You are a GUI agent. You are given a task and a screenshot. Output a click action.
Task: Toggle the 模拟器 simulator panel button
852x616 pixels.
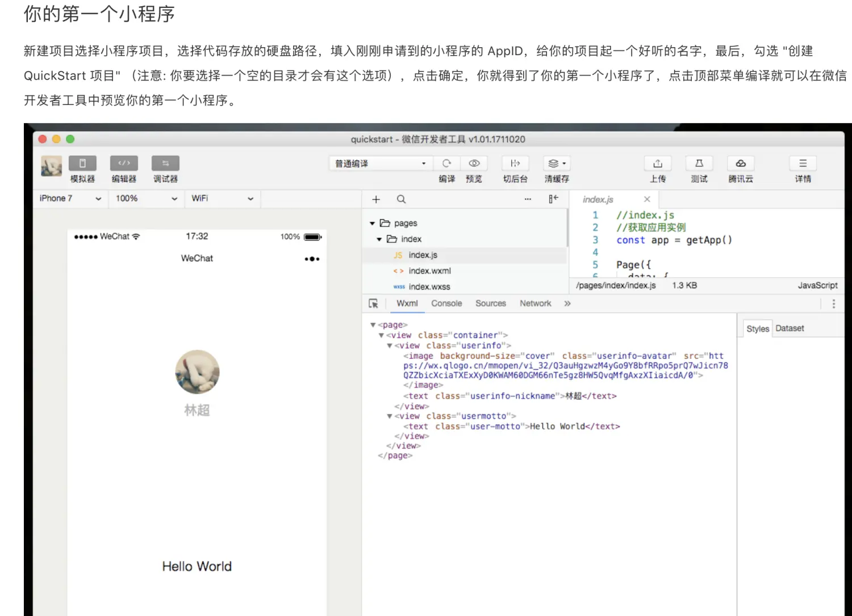click(82, 164)
